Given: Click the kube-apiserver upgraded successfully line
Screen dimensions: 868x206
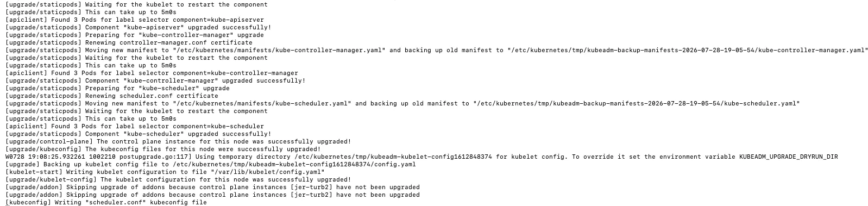Looking at the screenshot, I should pyautogui.click(x=138, y=27).
